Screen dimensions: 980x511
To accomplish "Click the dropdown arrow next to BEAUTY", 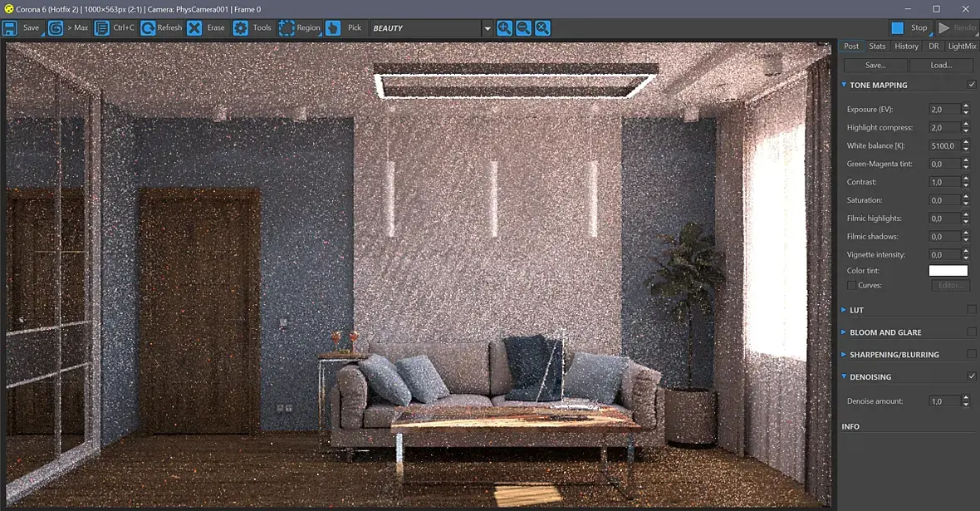I will click(x=488, y=29).
